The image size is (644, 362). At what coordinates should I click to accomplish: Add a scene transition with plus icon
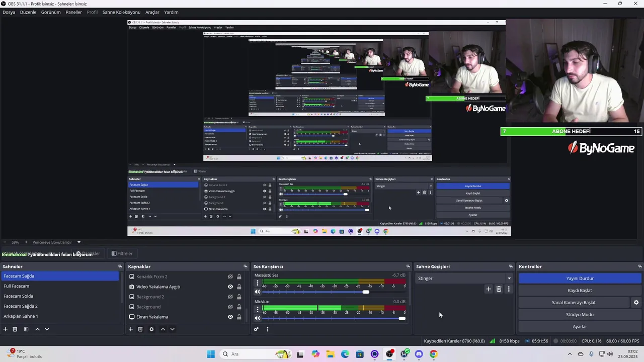[x=489, y=289]
